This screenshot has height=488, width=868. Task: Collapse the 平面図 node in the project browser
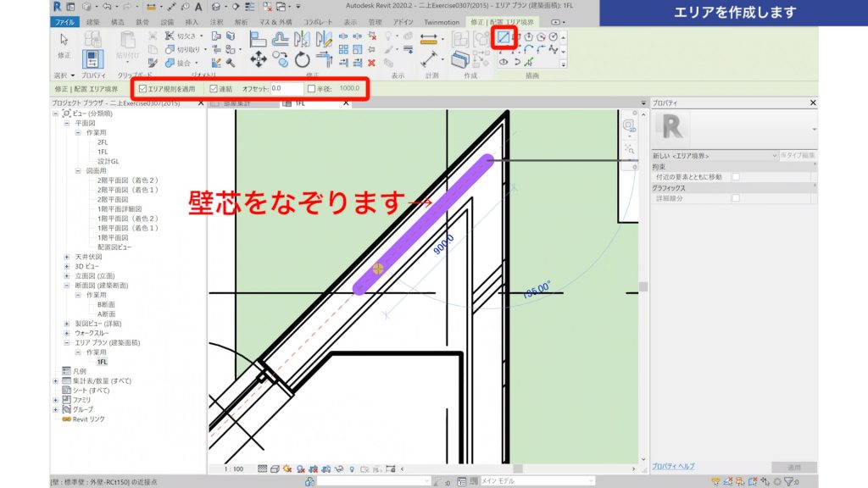pyautogui.click(x=66, y=125)
